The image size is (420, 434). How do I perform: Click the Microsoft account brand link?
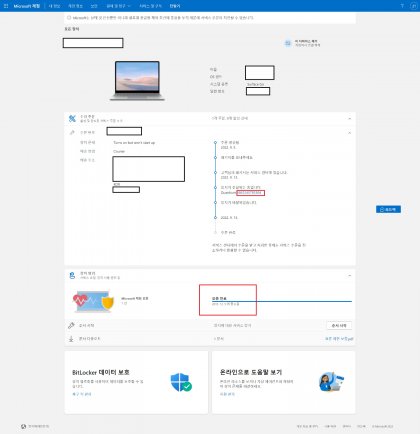(26, 6)
